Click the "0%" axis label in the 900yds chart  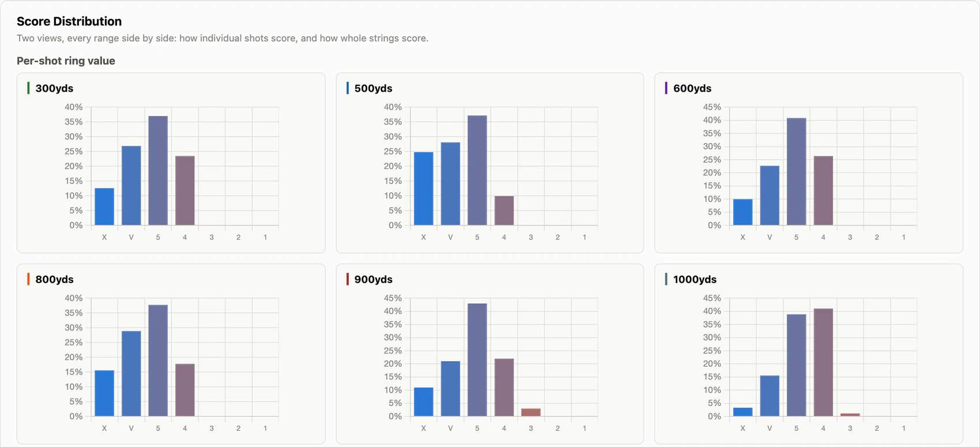pyautogui.click(x=395, y=416)
